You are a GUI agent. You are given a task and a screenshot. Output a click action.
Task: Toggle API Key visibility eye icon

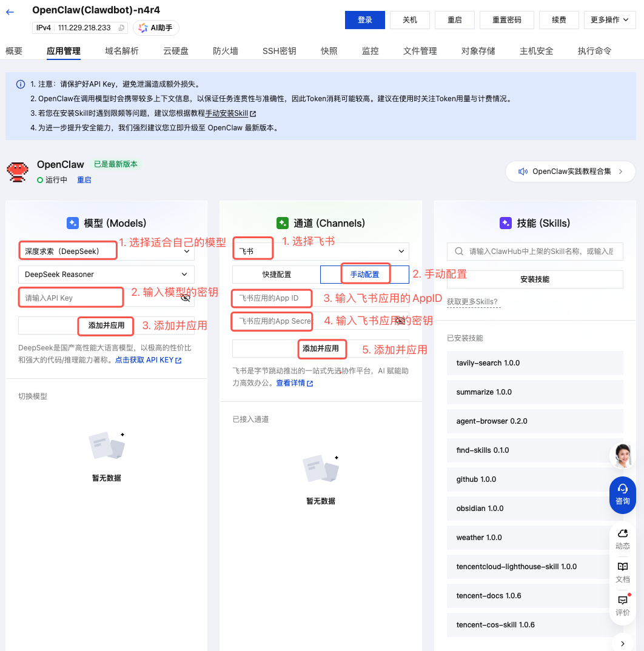(x=186, y=298)
